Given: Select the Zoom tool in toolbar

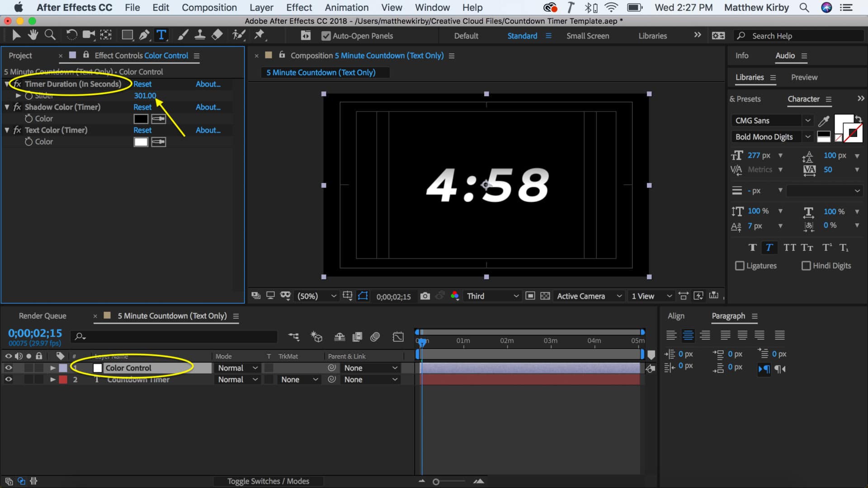Looking at the screenshot, I should click(x=50, y=35).
